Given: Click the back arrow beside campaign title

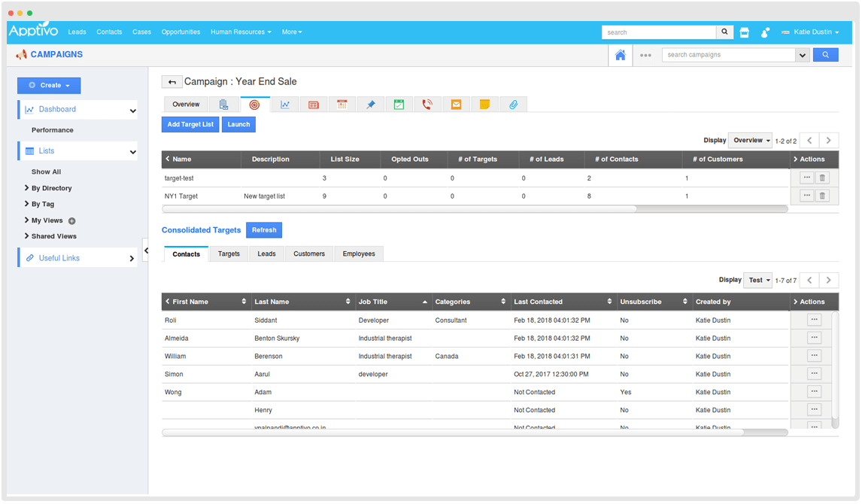Looking at the screenshot, I should pyautogui.click(x=171, y=82).
